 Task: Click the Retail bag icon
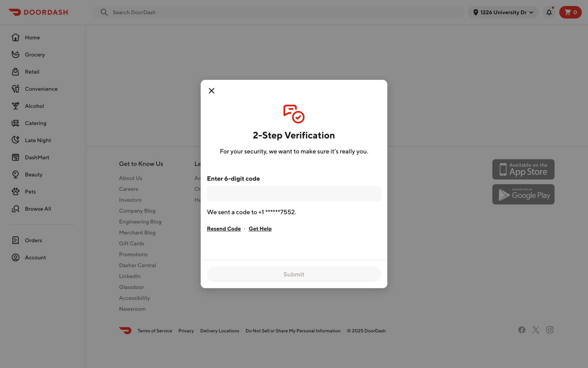[x=16, y=72]
